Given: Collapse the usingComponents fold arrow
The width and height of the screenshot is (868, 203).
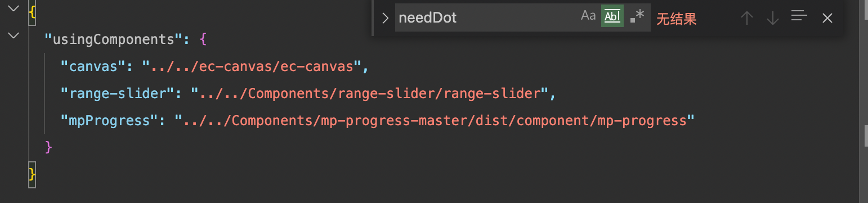Looking at the screenshot, I should point(14,36).
